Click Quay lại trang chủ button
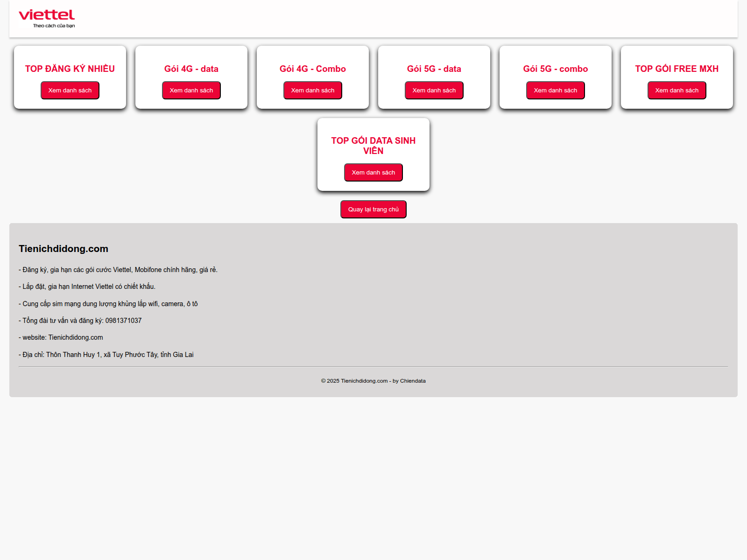Viewport: 747px width, 560px height. point(373,210)
